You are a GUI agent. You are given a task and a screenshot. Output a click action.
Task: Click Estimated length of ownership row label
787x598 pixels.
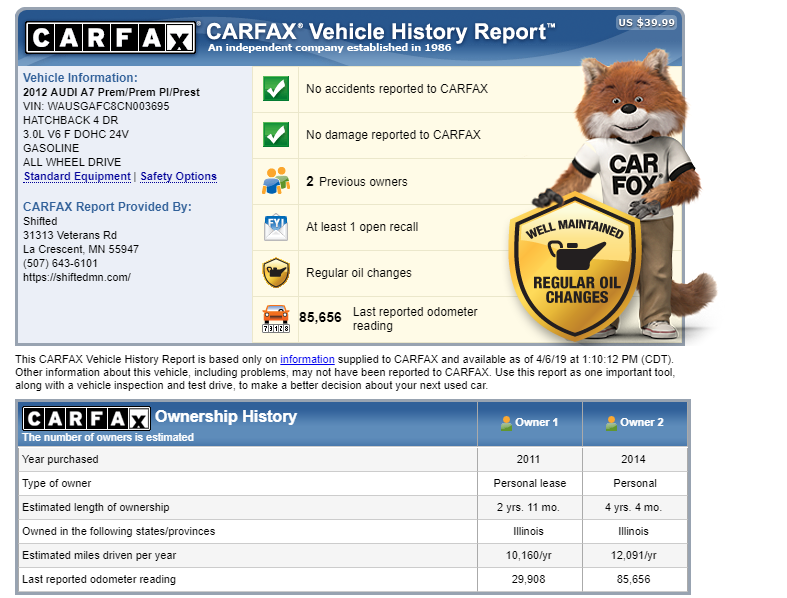coord(95,507)
